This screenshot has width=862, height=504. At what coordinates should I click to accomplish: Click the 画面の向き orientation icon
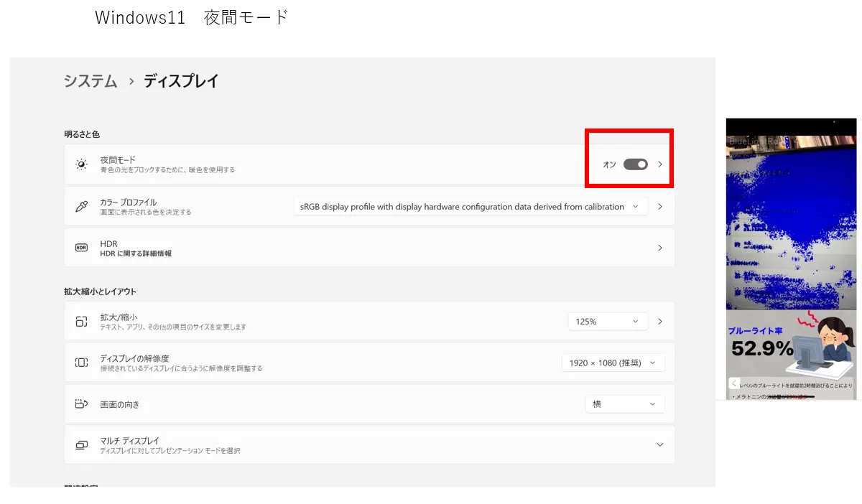(81, 403)
